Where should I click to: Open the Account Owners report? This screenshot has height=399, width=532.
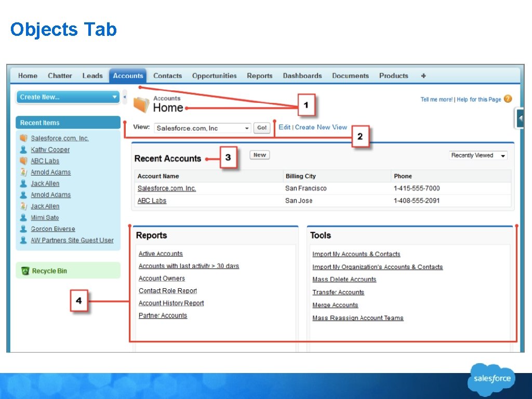point(162,278)
